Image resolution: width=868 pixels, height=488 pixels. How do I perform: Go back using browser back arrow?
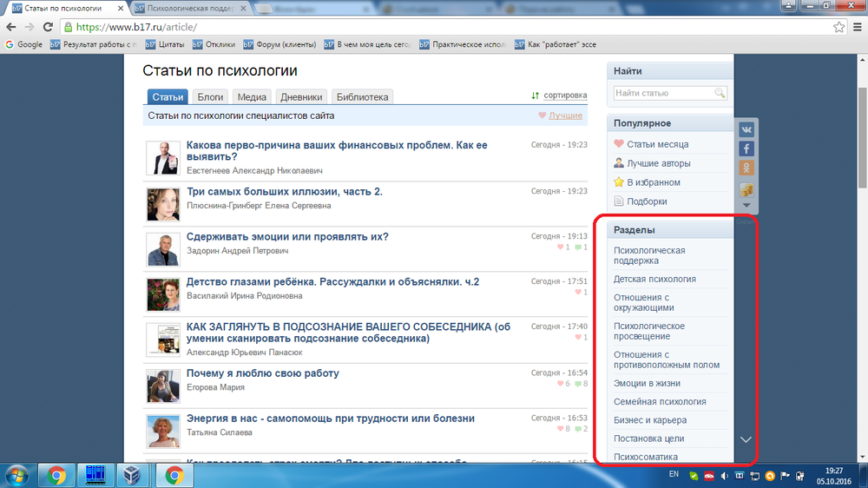tap(12, 27)
